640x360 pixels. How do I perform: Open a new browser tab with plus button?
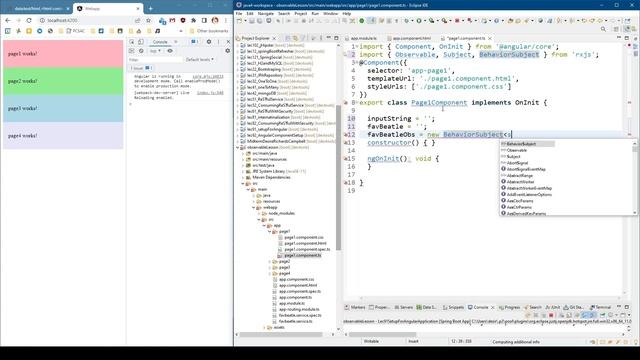pos(150,8)
